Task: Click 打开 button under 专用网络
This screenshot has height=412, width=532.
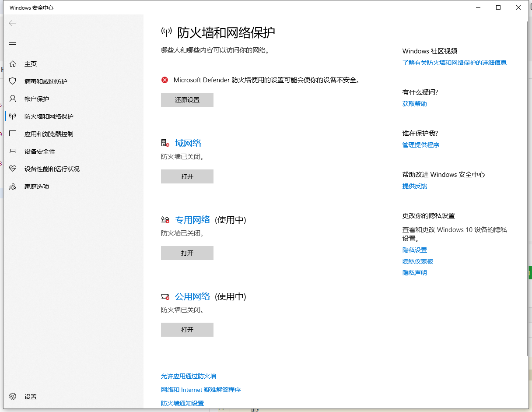Action: [x=187, y=253]
